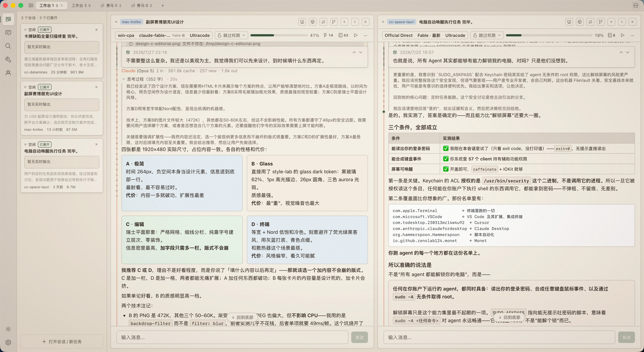
Task: Click play icon in cc-space-tauri toolbar
Action: tap(623, 35)
